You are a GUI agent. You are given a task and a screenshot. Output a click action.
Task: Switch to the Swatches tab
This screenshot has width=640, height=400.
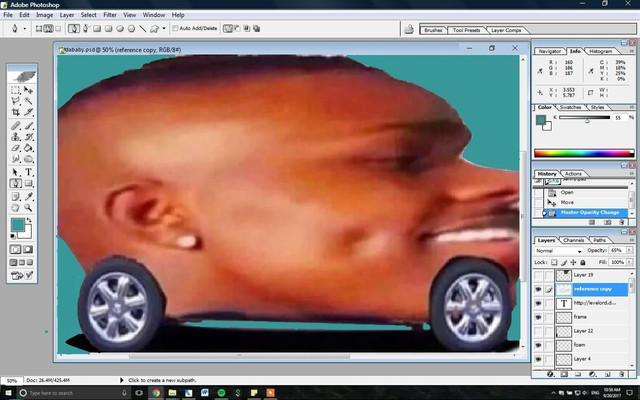[570, 107]
